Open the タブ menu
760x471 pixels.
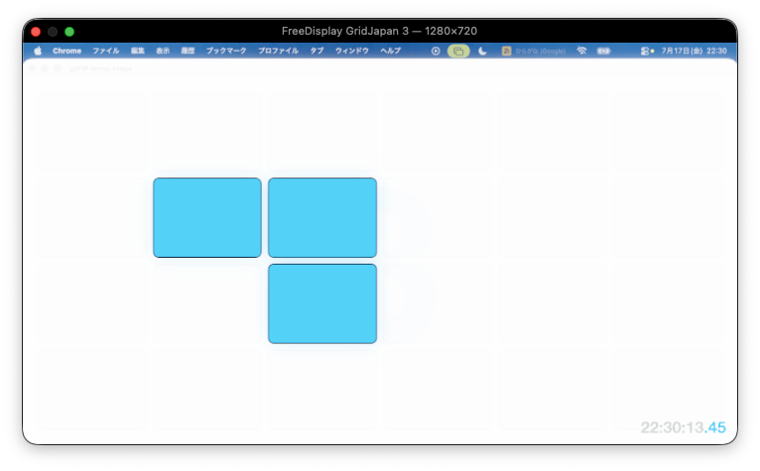pyautogui.click(x=317, y=51)
